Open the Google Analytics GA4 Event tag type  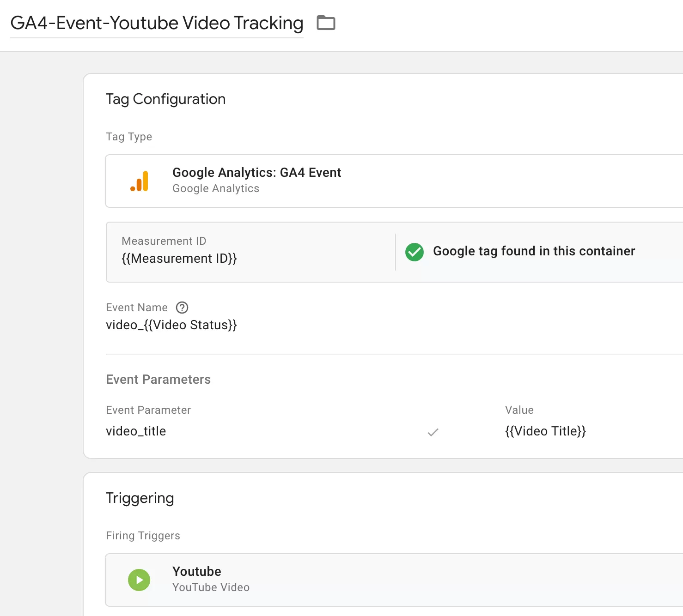394,181
